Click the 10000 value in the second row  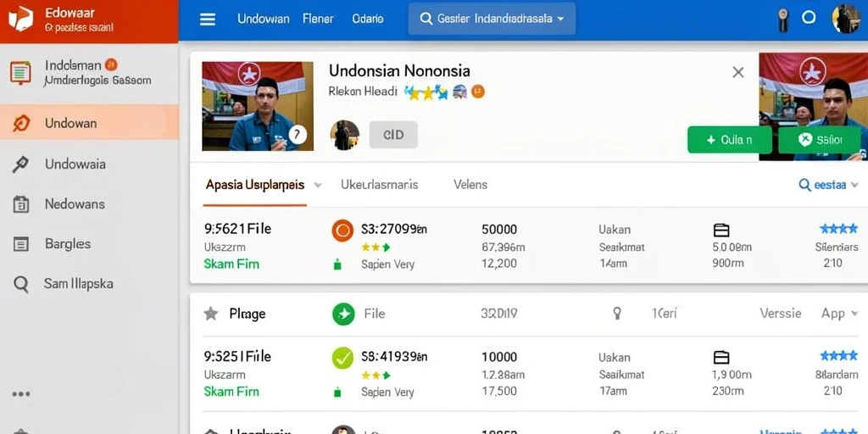(499, 357)
